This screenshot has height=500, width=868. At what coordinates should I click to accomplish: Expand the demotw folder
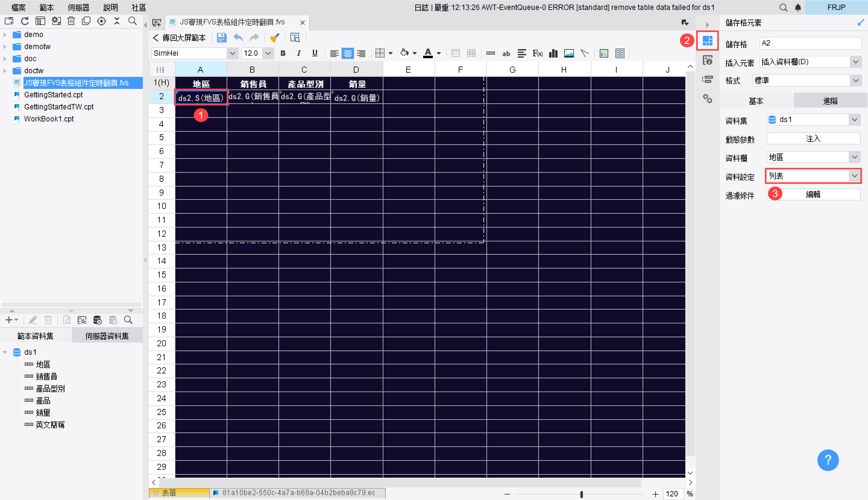coord(5,47)
